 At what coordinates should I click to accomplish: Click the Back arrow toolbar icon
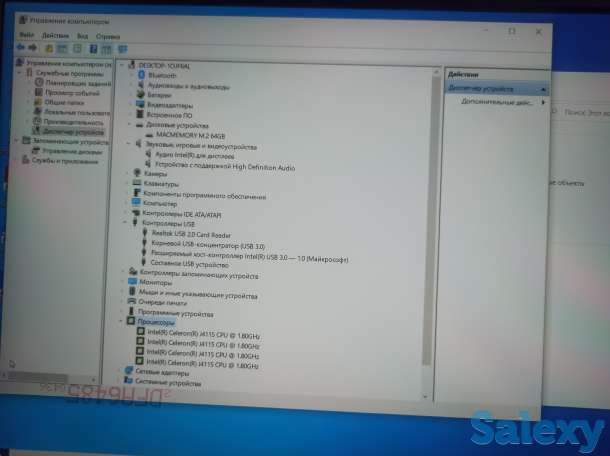[22, 46]
